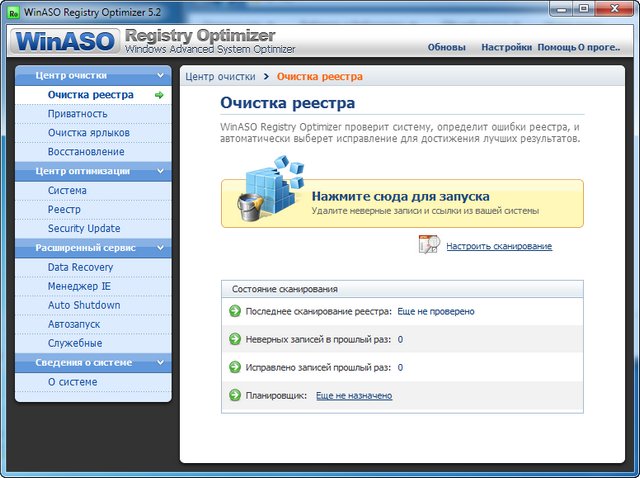Collapse the Центр очистки section

pos(160,76)
